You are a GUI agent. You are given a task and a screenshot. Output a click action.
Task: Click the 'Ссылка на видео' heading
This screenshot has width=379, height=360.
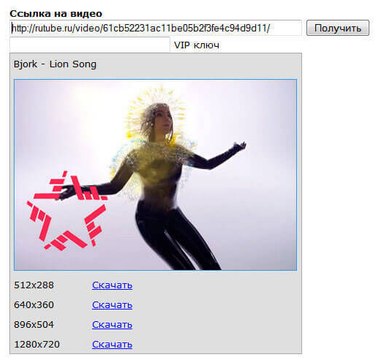(x=56, y=14)
